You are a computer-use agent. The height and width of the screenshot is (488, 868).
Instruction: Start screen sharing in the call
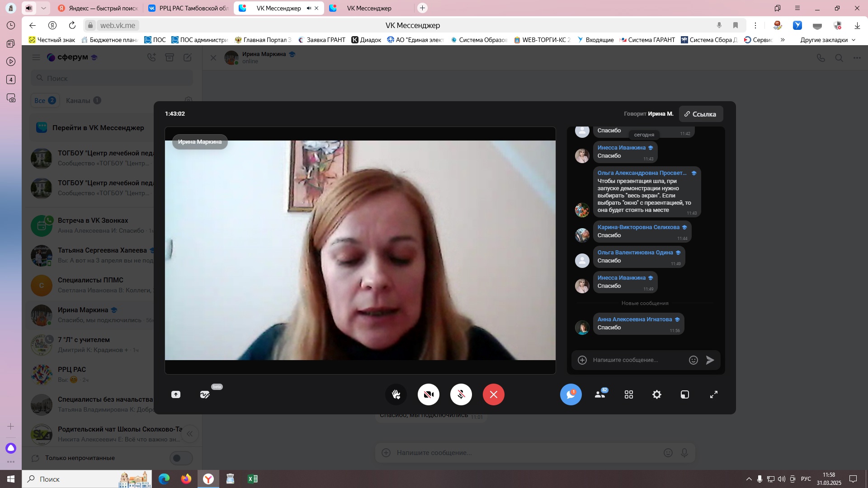[x=176, y=394]
